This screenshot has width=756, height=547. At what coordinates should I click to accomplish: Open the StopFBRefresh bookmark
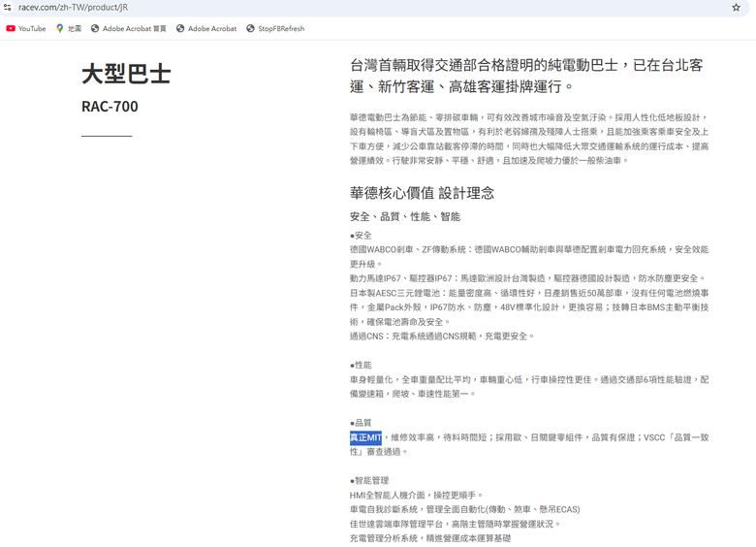click(x=275, y=29)
